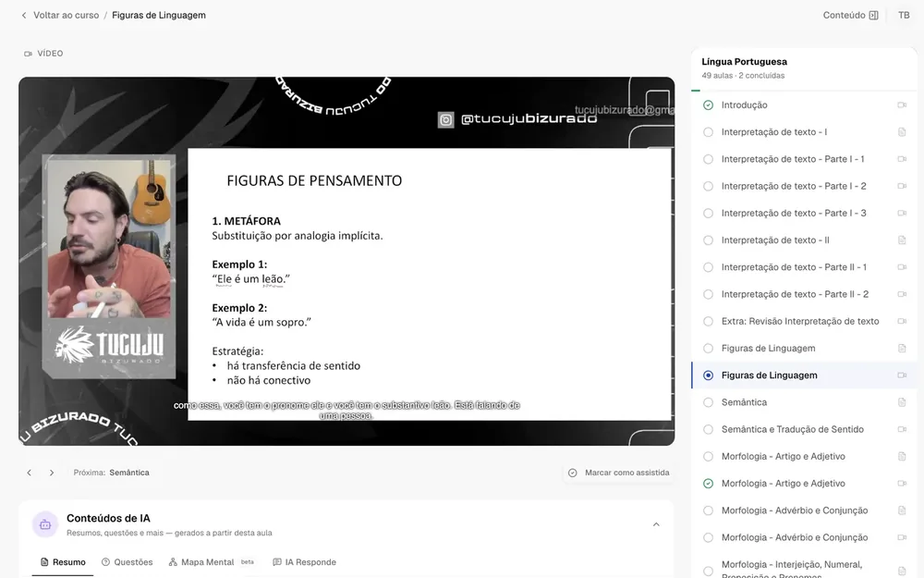924x578 pixels.
Task: Go back using Voltar ao curso link
Action: pos(66,16)
